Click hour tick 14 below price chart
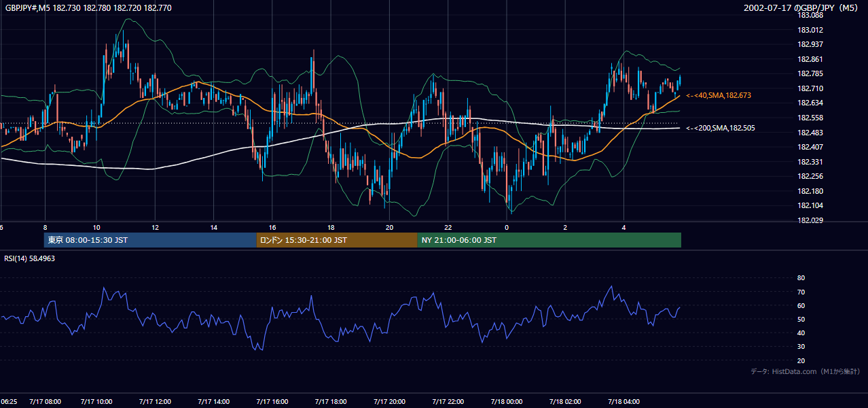The image size is (868, 408). point(213,227)
